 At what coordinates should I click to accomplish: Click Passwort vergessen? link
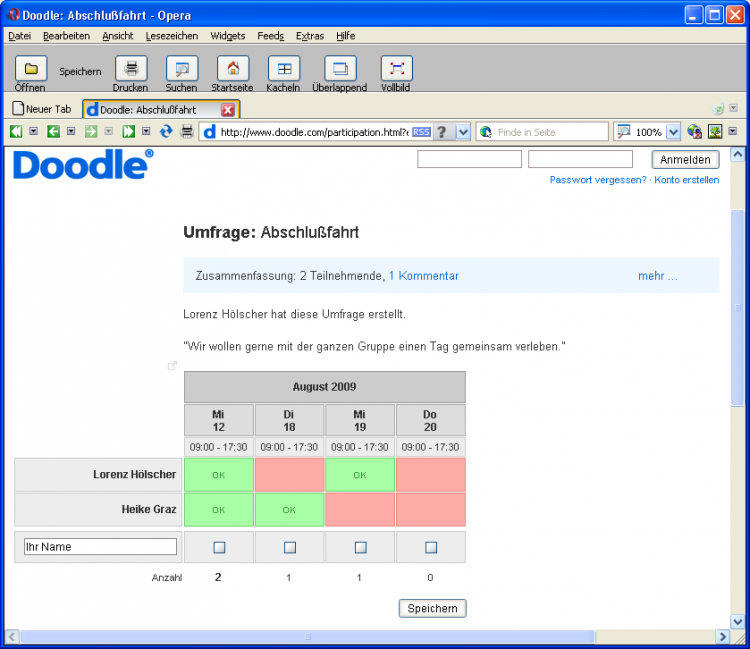pos(598,180)
